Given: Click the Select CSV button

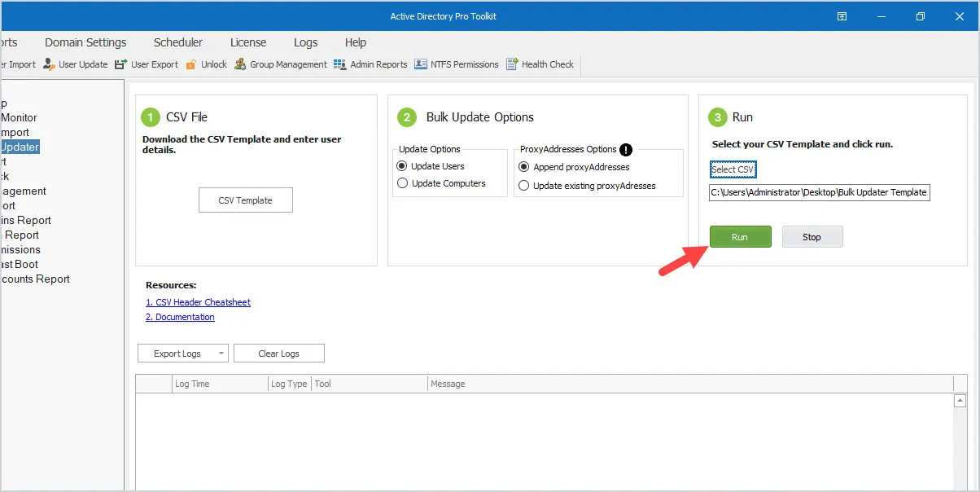Looking at the screenshot, I should pyautogui.click(x=733, y=169).
